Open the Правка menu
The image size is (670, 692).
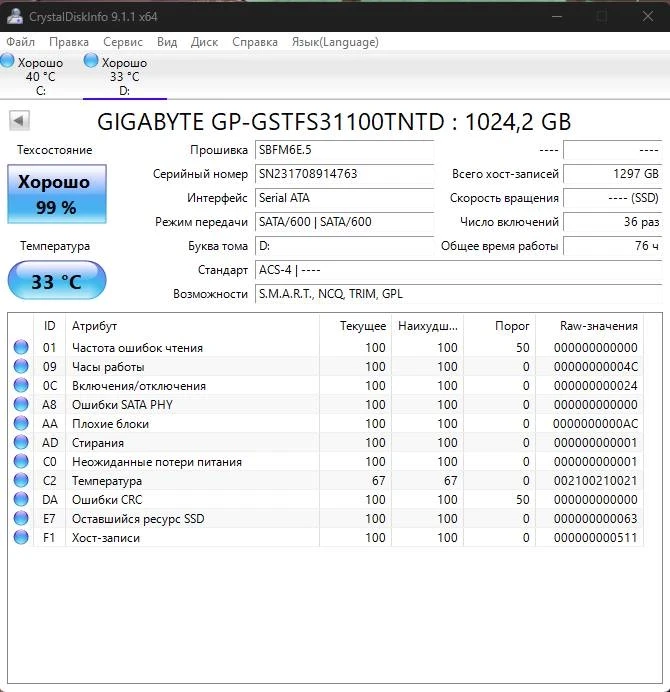(x=69, y=42)
